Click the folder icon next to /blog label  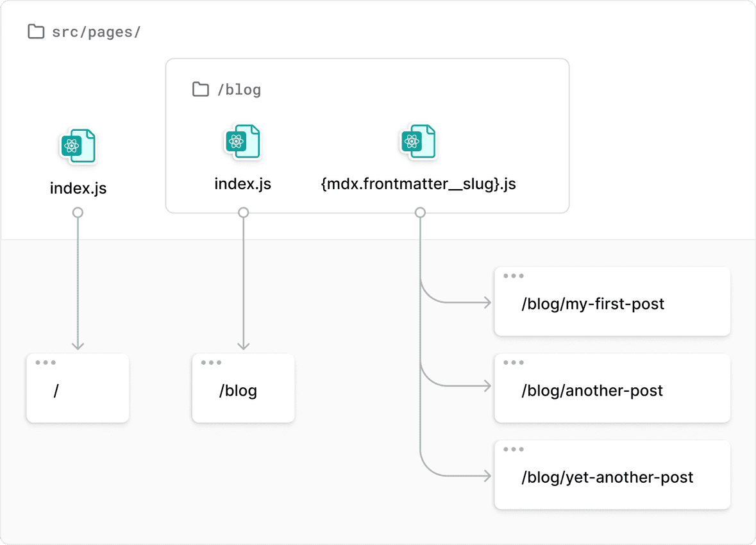[199, 89]
